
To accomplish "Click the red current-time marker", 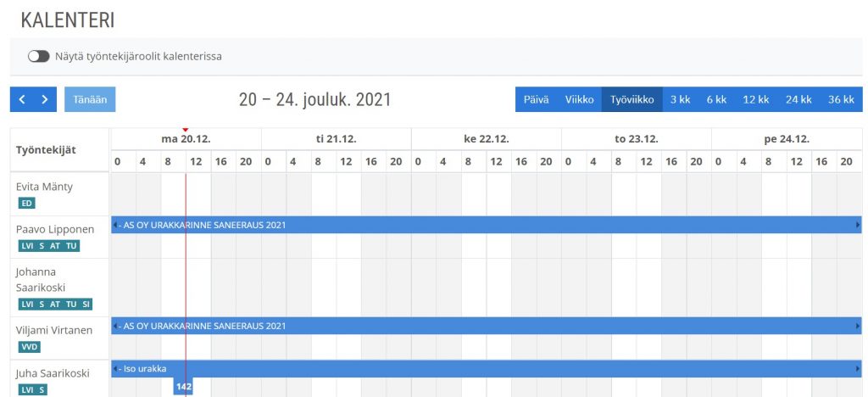I will click(186, 130).
